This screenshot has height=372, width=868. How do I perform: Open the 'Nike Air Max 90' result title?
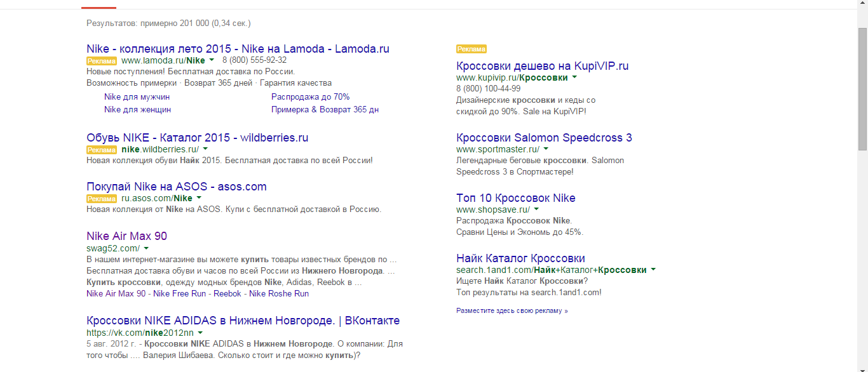click(x=126, y=236)
